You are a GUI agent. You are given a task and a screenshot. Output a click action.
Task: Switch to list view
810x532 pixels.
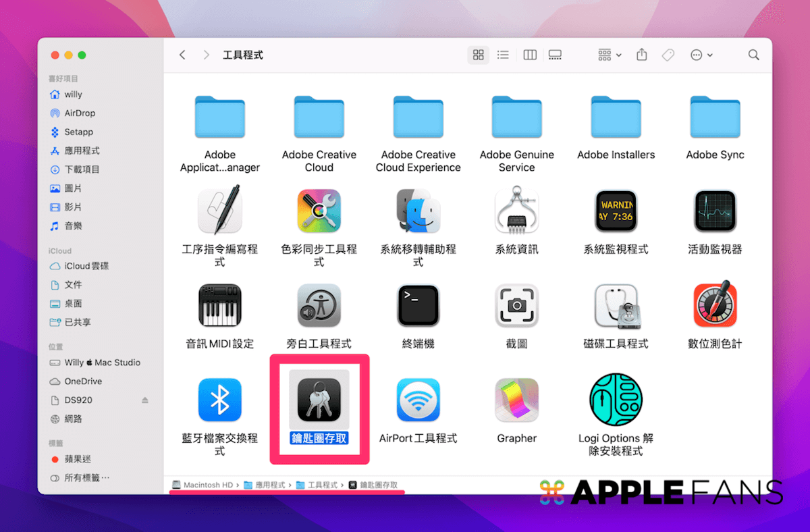(x=503, y=55)
